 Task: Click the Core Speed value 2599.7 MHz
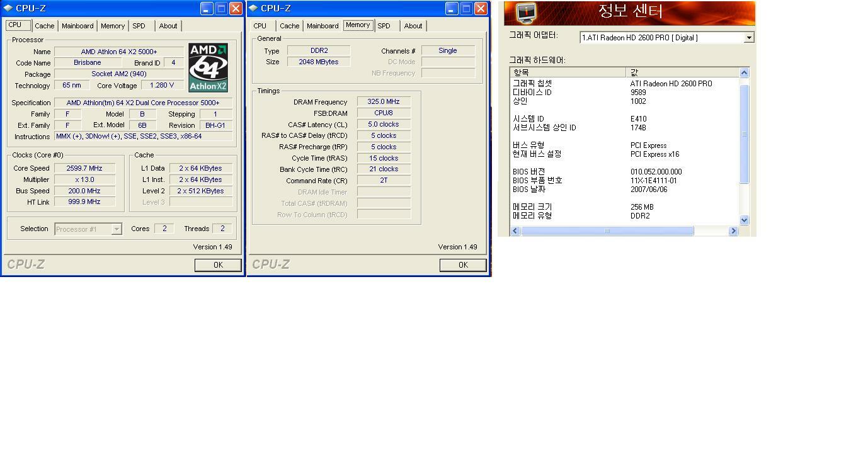click(84, 168)
